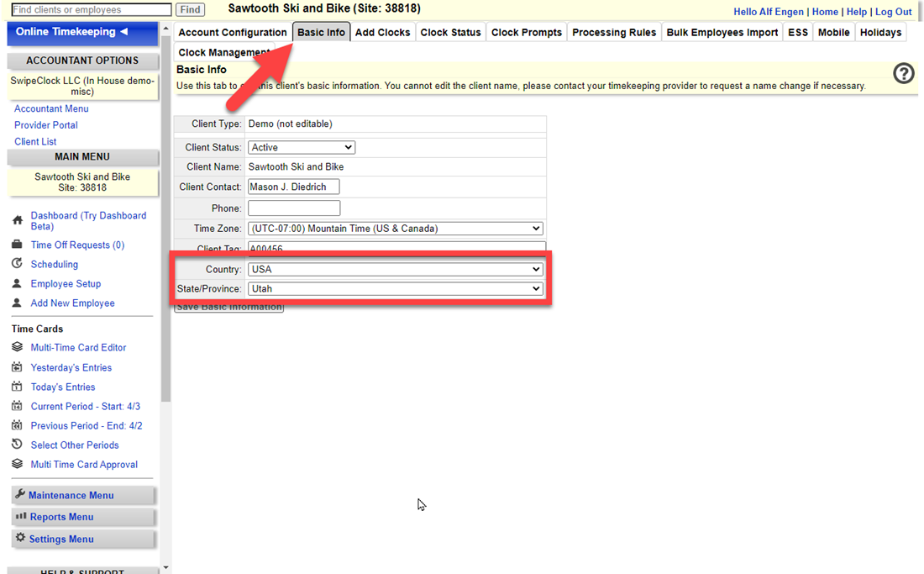
Task: Click the Today's Entries calendar icon
Action: [18, 387]
